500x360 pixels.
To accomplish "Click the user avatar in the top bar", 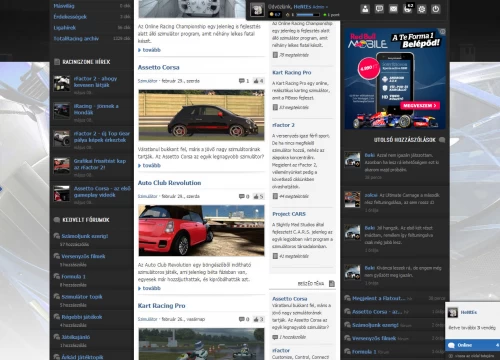I will point(257,9).
